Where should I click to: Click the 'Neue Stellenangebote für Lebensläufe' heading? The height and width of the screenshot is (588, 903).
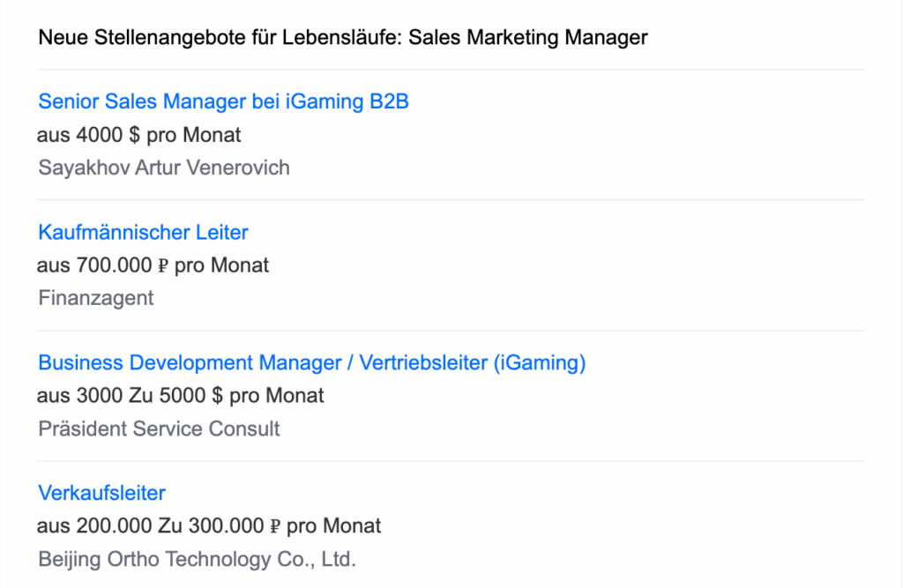(220, 38)
